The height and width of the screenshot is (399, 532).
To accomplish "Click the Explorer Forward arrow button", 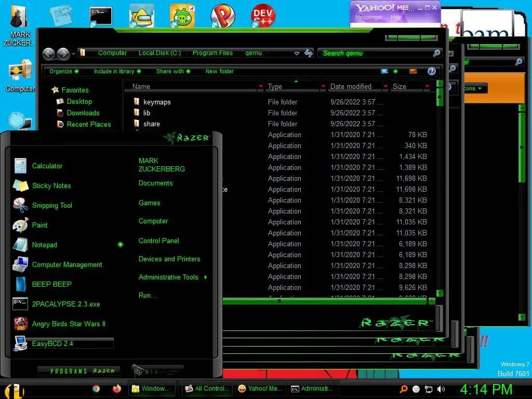I will [63, 54].
